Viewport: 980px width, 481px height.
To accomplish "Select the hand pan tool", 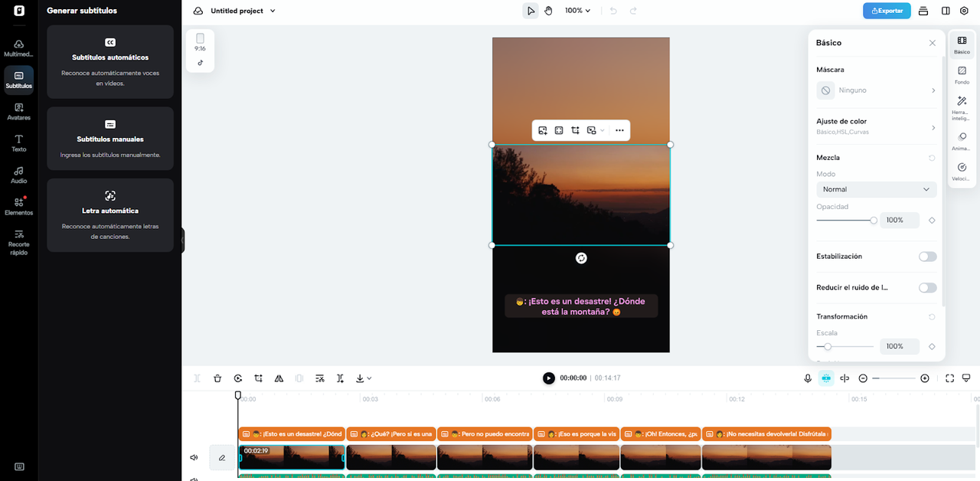I will coord(549,11).
